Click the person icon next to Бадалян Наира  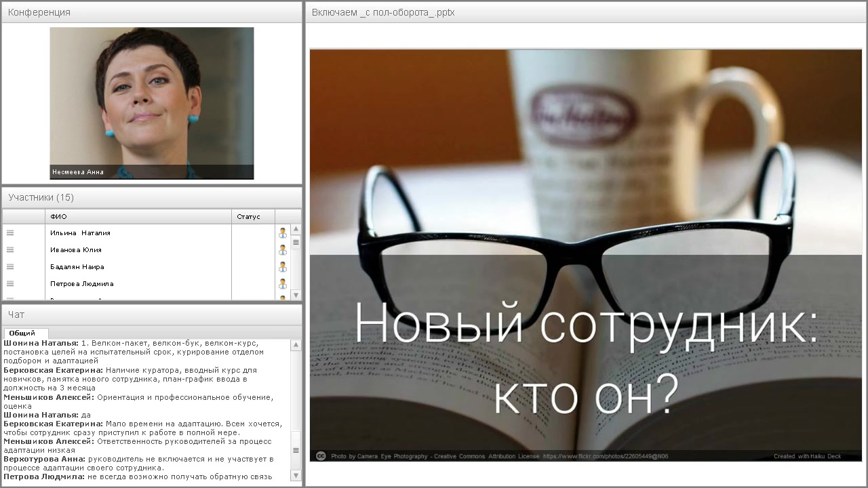click(282, 266)
